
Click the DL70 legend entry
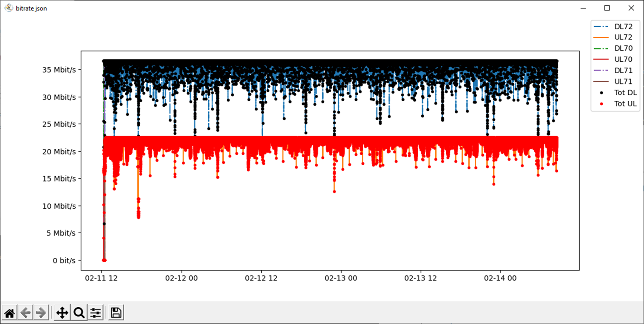[613, 48]
